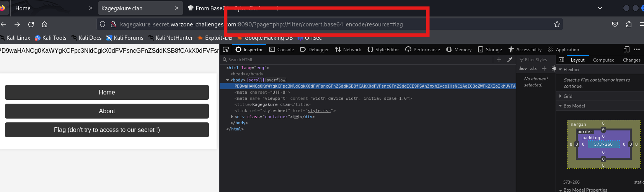Go back to the previous page
The image size is (644, 192).
(x=3, y=24)
